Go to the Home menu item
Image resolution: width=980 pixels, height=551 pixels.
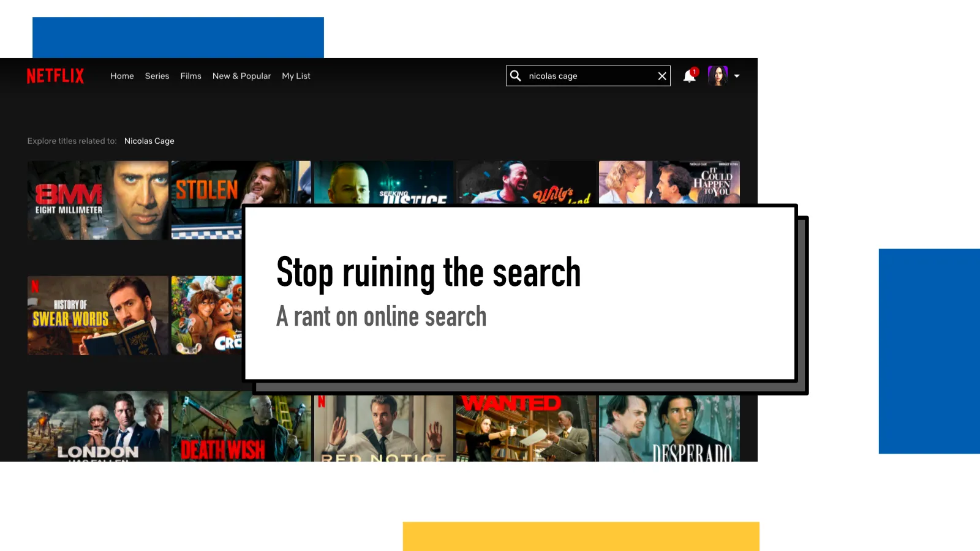click(122, 76)
